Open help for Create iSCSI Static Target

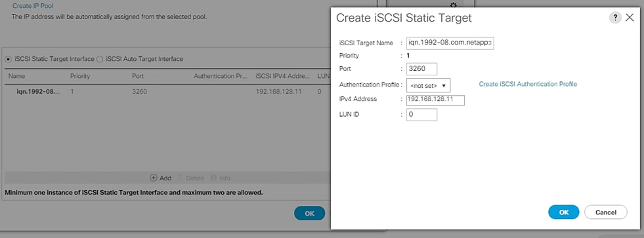(x=615, y=18)
